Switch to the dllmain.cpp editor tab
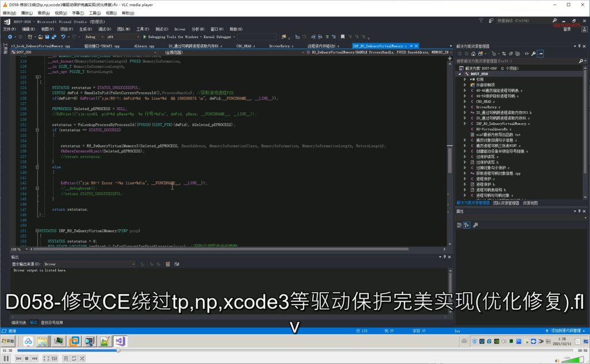Viewport: 590px width, 364px height. (144, 46)
